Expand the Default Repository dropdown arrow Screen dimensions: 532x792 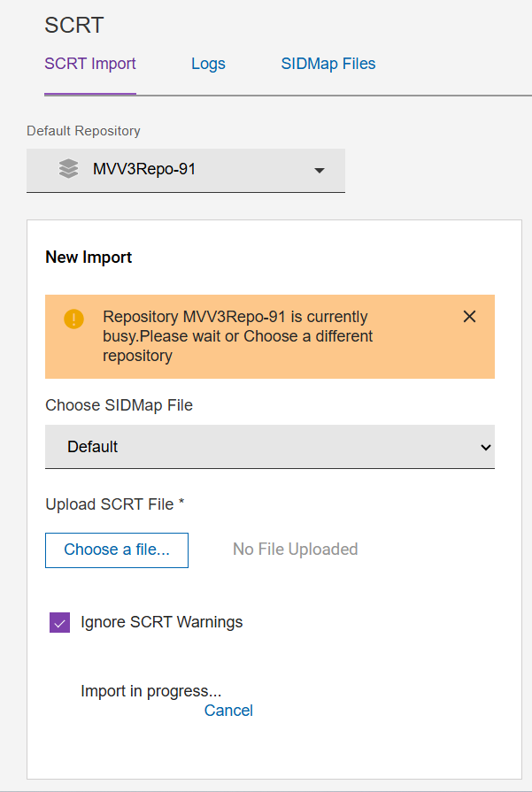[320, 170]
